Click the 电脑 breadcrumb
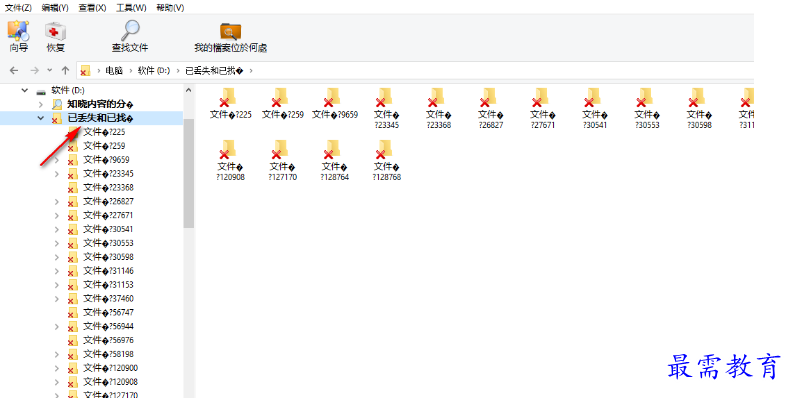The height and width of the screenshot is (398, 789). pyautogui.click(x=114, y=71)
